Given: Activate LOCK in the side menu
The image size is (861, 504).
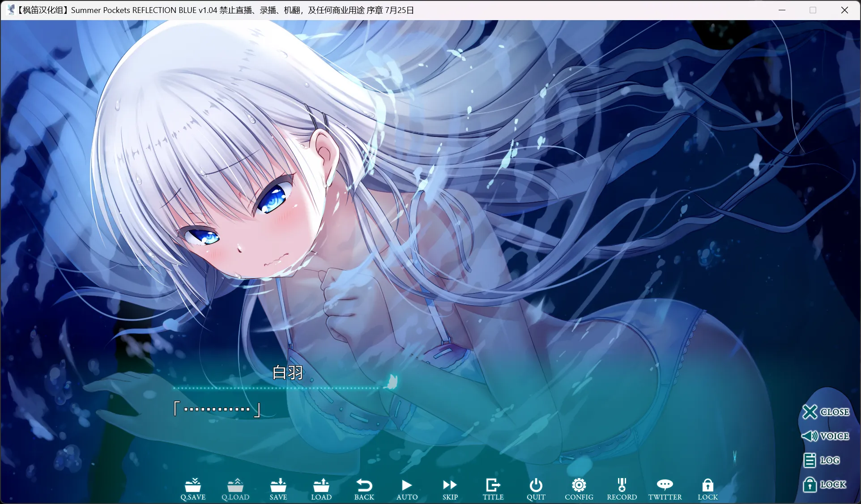Looking at the screenshot, I should pos(825,484).
